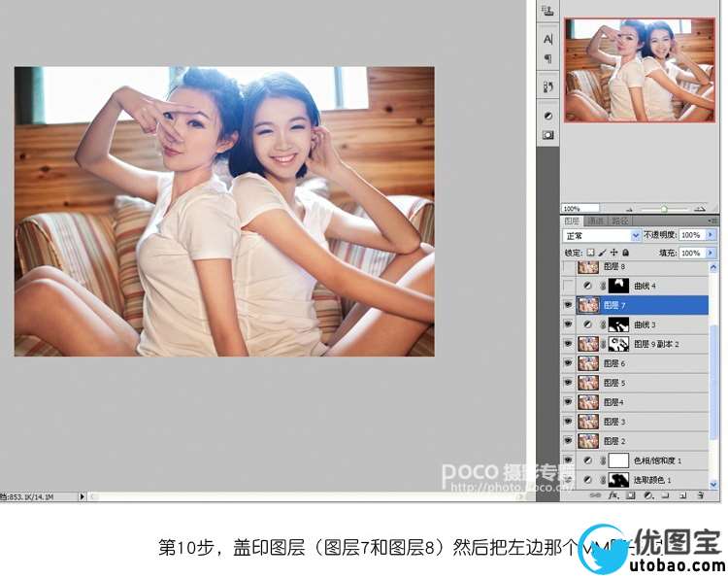Select the 图层 8 layer name
Viewport: 728px width, 579px height.
[613, 267]
